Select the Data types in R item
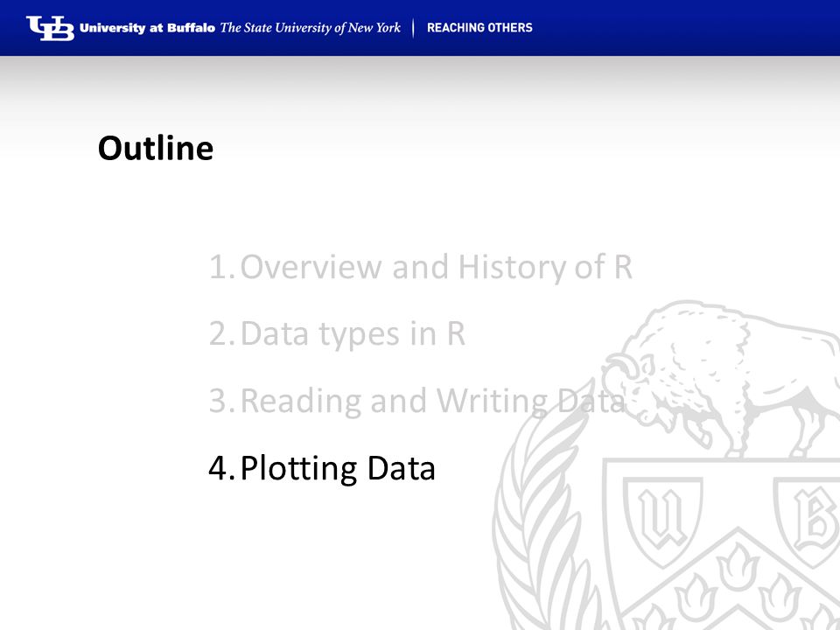 pos(353,333)
